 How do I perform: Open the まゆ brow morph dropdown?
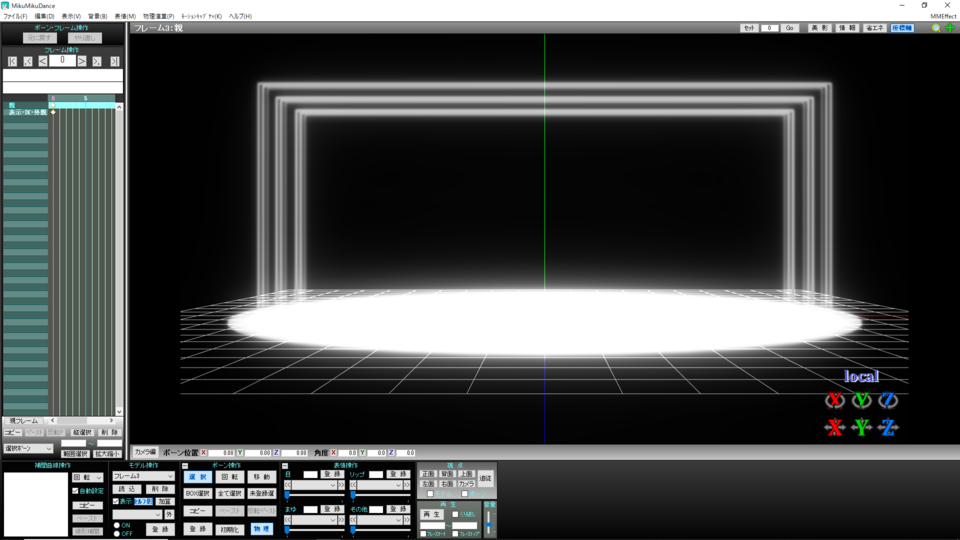pos(314,520)
